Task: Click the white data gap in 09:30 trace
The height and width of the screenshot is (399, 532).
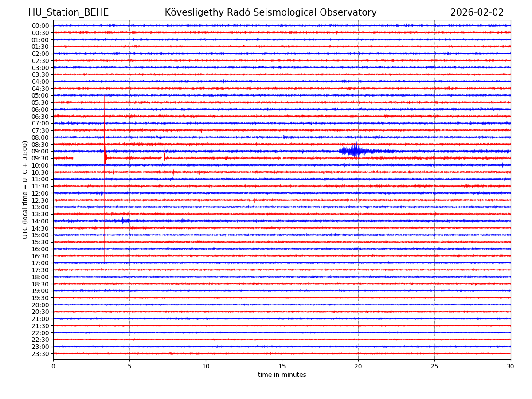Action: tap(88, 158)
